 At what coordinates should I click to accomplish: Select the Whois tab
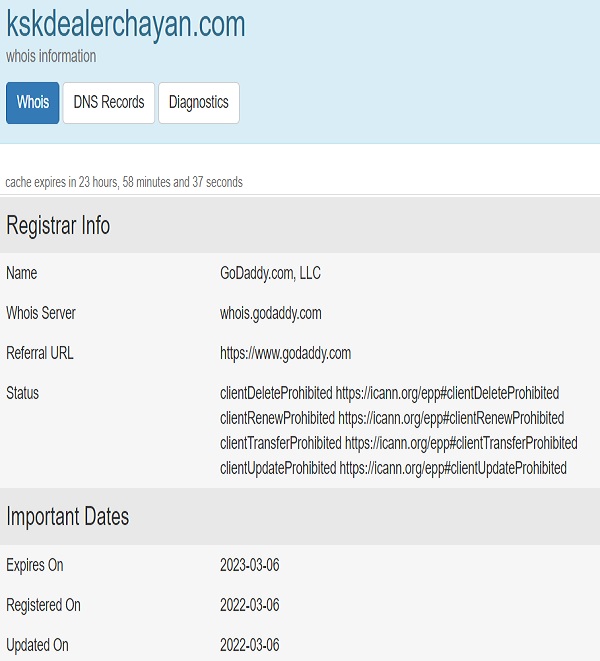33,103
